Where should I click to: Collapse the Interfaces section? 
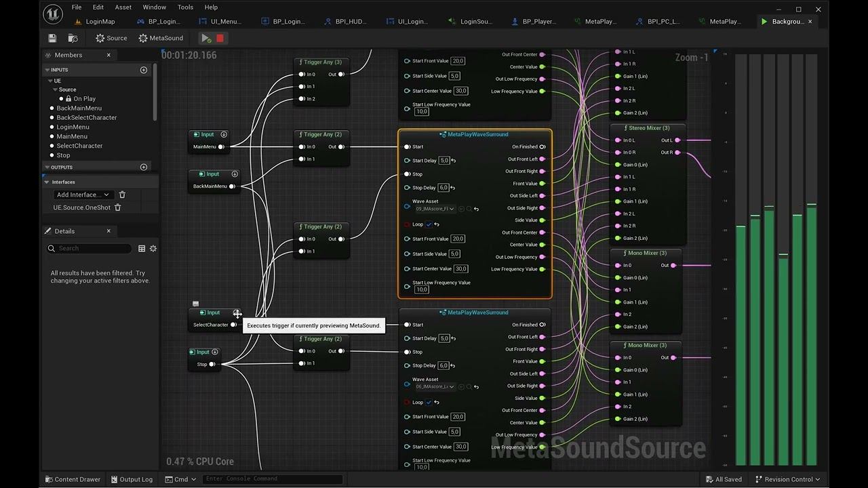[47, 182]
